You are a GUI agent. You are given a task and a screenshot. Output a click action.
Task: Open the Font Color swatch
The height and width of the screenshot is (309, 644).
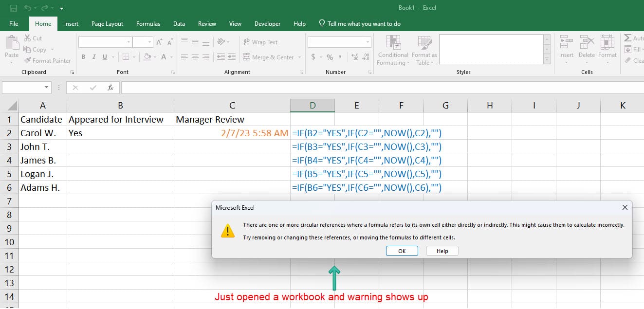[165, 57]
